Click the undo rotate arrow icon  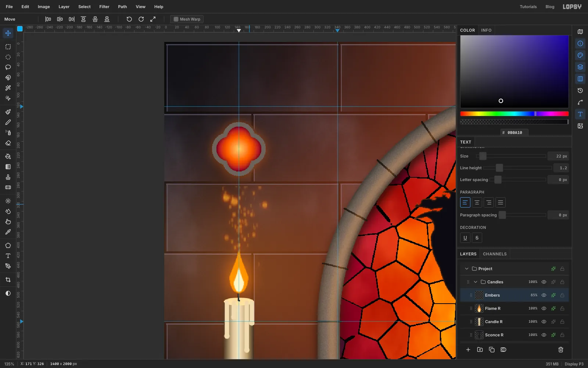[x=129, y=19]
